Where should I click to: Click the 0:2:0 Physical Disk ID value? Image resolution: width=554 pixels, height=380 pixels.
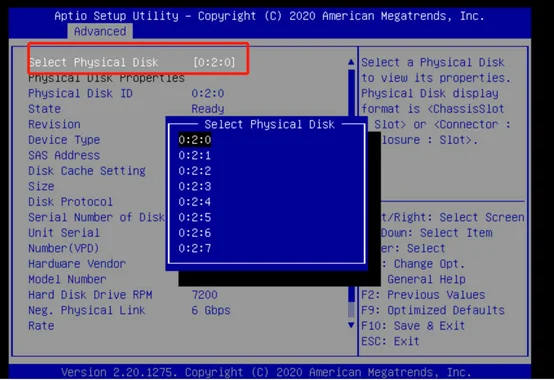[208, 94]
